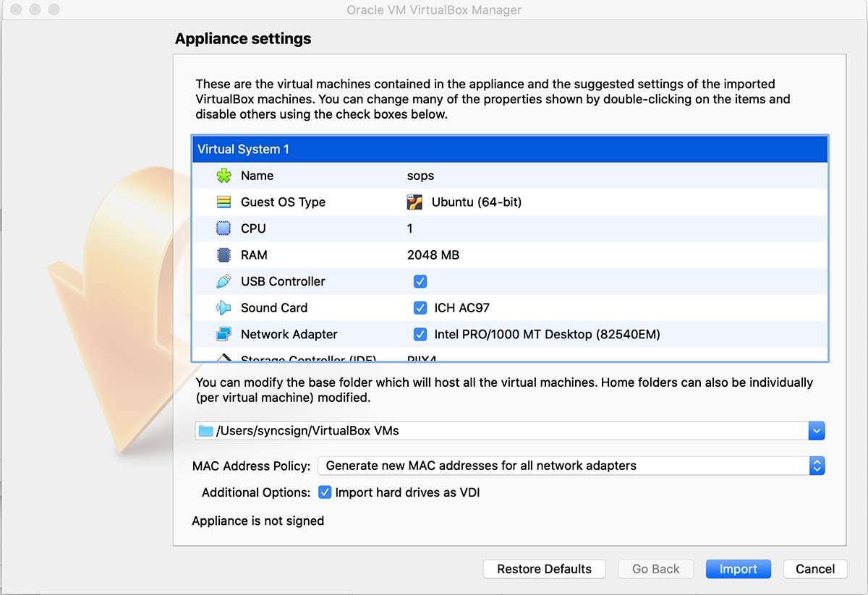Image resolution: width=868 pixels, height=595 pixels.
Task: Select the Virtual System 1 header row
Action: 510,149
